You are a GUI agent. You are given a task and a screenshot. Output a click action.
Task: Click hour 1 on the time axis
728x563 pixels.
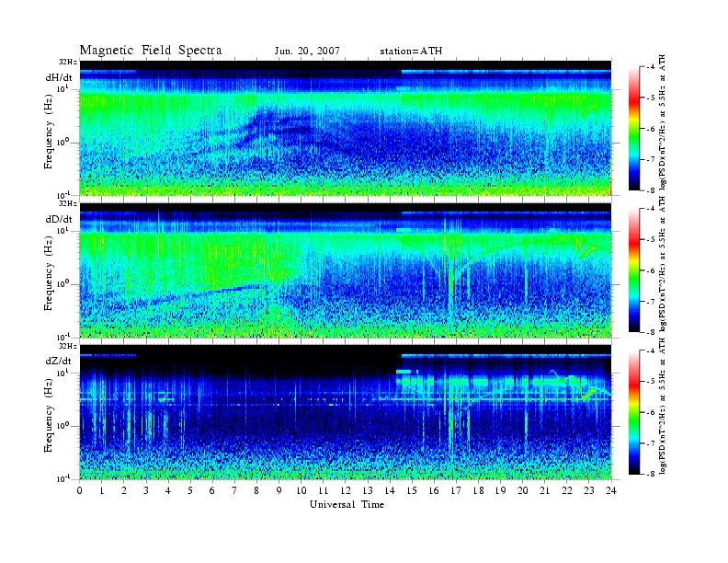point(102,490)
